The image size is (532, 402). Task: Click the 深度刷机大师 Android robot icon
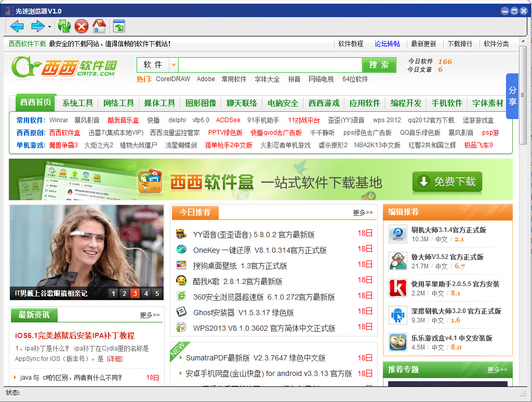(397, 315)
